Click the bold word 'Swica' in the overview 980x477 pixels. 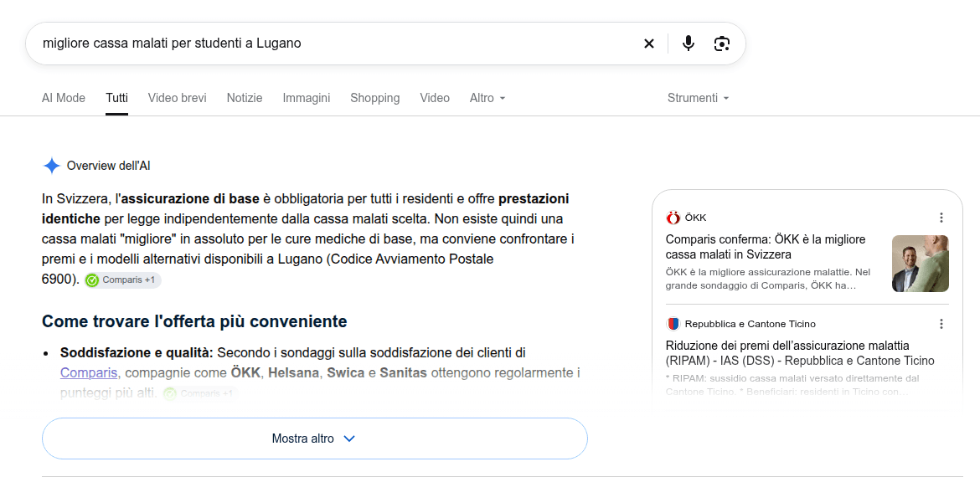[x=346, y=373]
